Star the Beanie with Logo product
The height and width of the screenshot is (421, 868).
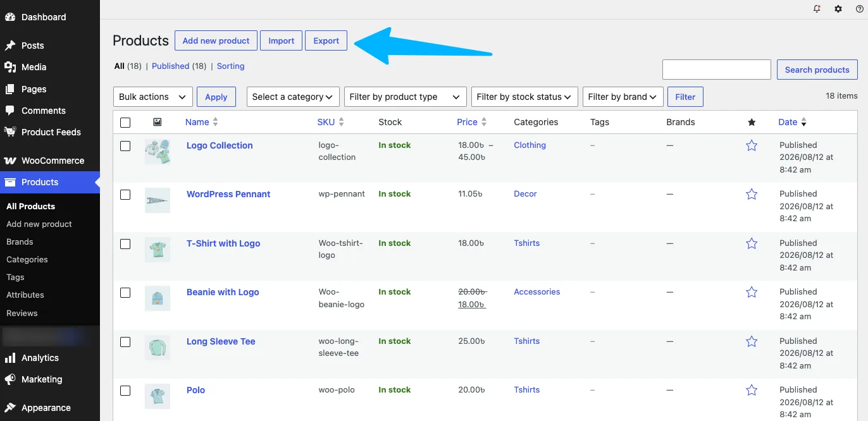752,292
